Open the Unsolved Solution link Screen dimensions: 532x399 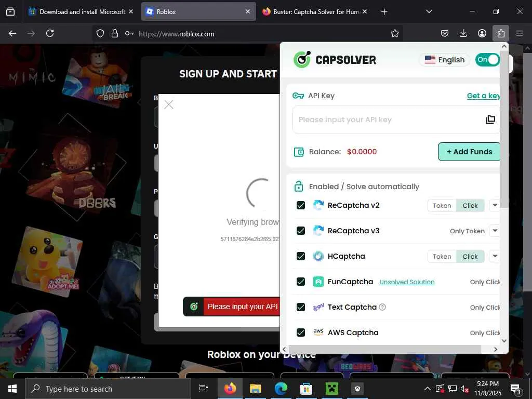pyautogui.click(x=407, y=282)
